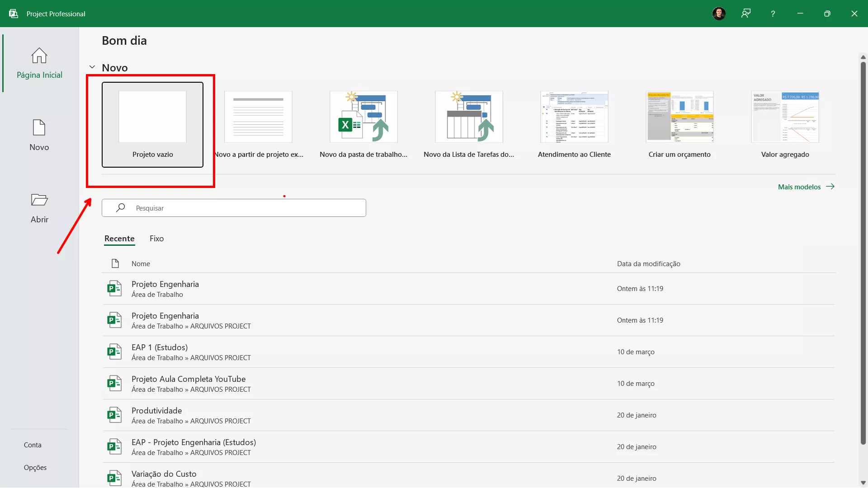Switch to the Fixo tab

coord(156,239)
